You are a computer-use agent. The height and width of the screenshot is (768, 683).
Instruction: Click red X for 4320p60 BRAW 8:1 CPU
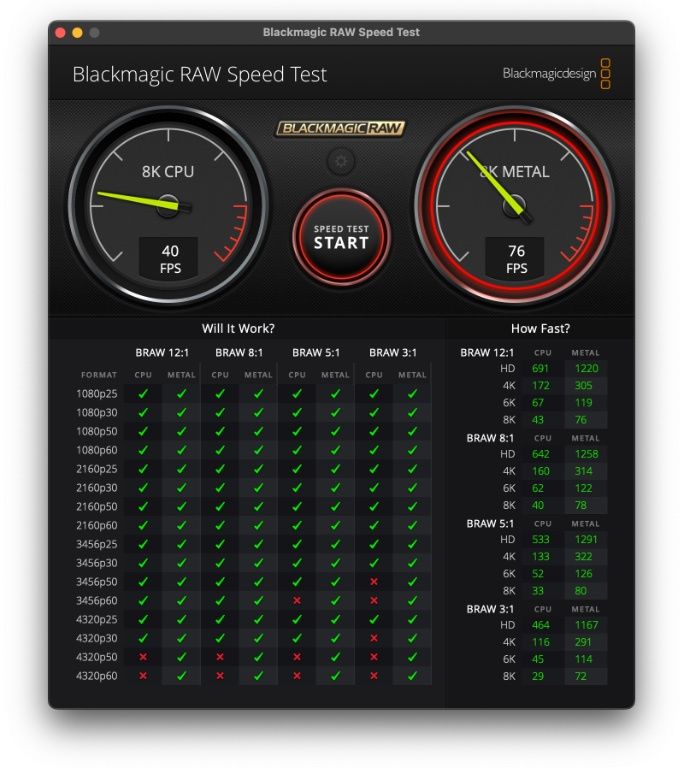click(220, 676)
